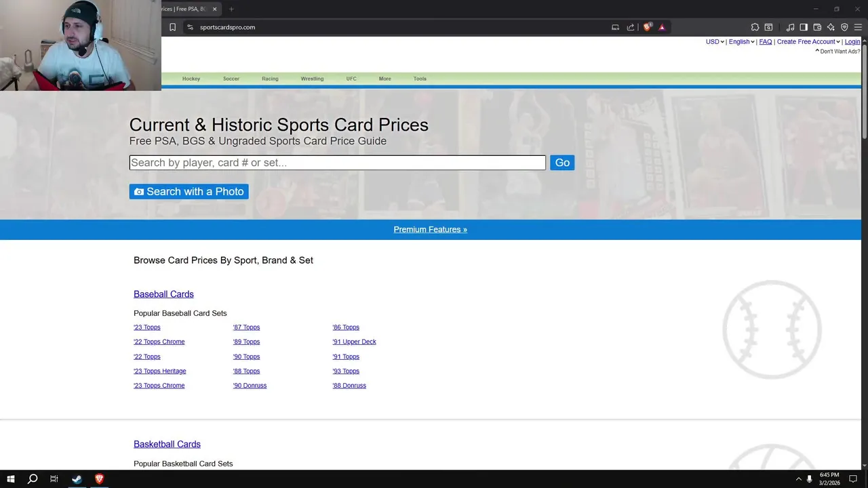
Task: Open site settings icon in address bar
Action: pos(190,27)
